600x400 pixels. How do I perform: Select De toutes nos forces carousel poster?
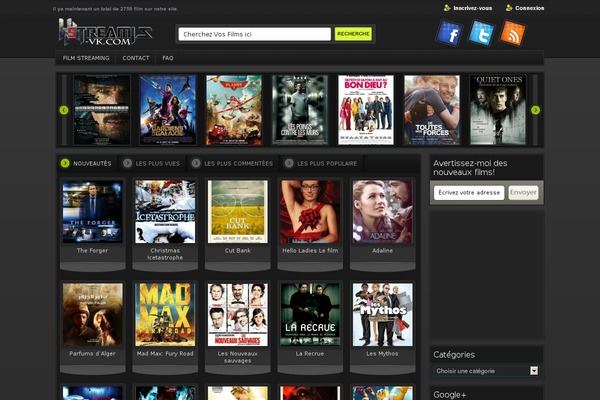pos(432,110)
